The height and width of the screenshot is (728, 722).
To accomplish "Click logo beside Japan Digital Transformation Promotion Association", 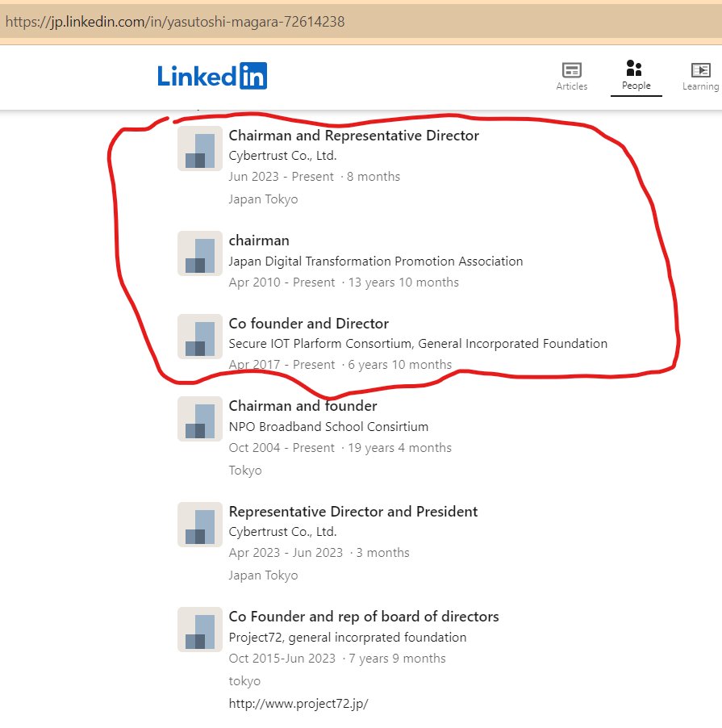I will (x=200, y=253).
